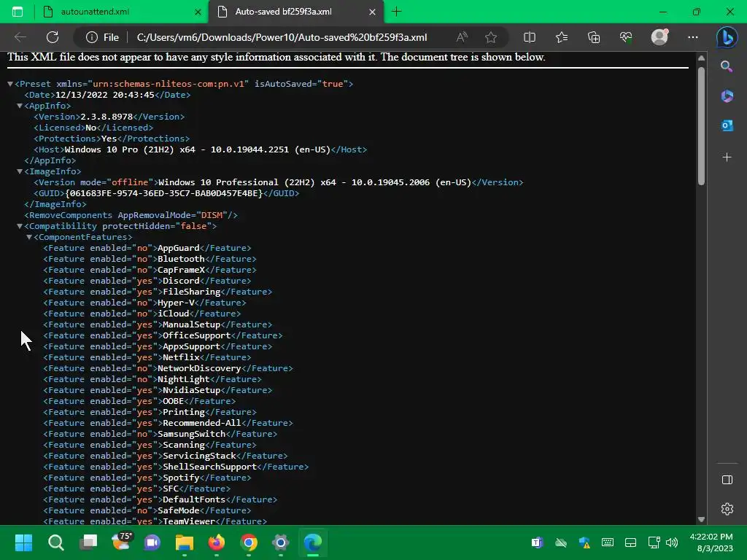Click the ShellSearchSupport feature line
Image resolution: width=747 pixels, height=560 pixels.
[x=176, y=467]
